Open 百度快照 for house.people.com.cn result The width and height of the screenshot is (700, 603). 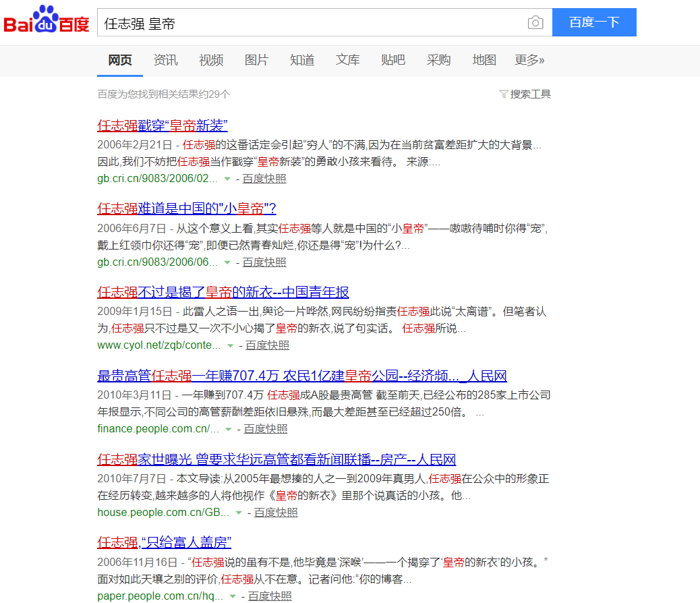276,513
